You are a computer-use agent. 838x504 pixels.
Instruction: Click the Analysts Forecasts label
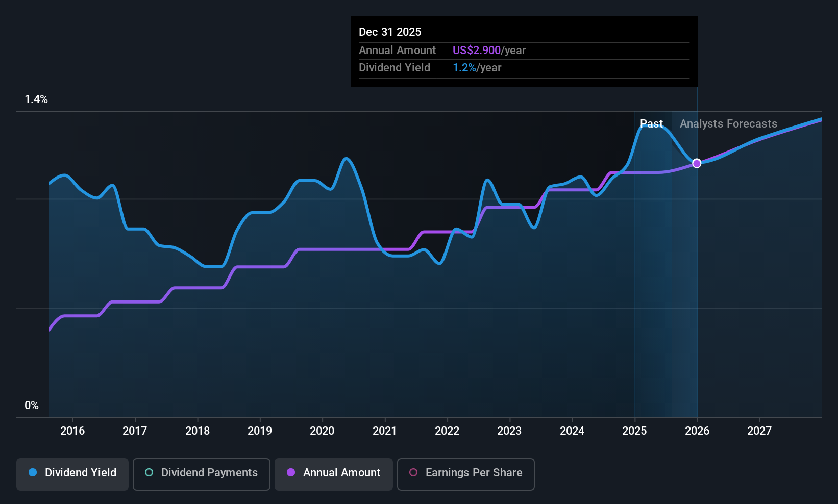(728, 123)
